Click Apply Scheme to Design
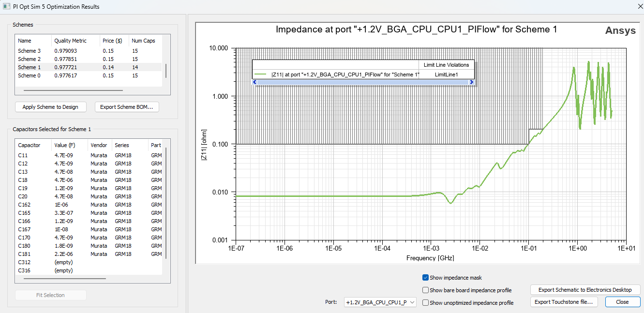644x313 pixels. point(50,107)
